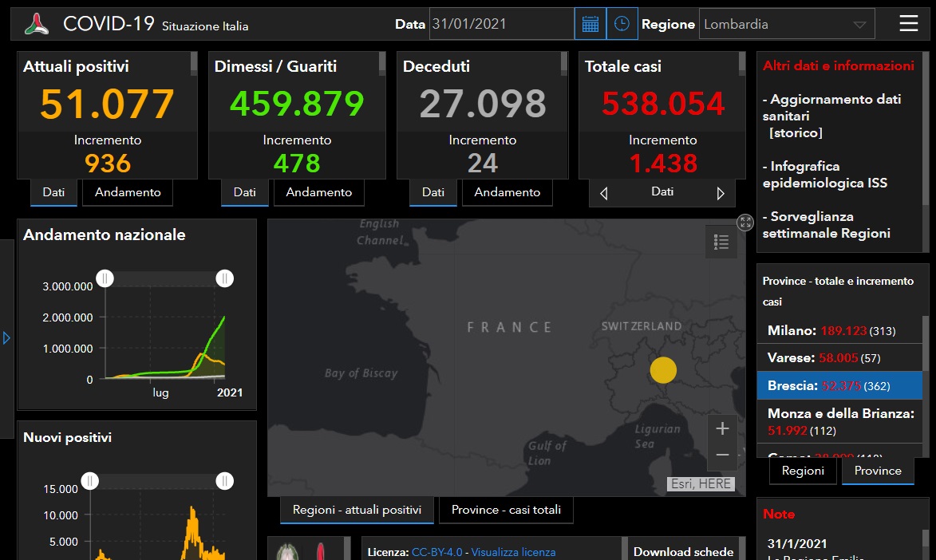936x560 pixels.
Task: Zoom in on the map
Action: (722, 428)
